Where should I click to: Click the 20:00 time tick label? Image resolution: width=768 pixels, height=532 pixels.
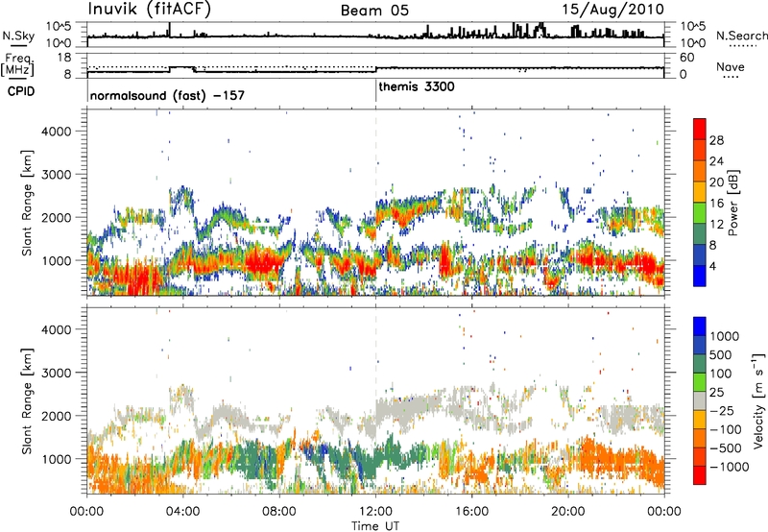pos(568,512)
